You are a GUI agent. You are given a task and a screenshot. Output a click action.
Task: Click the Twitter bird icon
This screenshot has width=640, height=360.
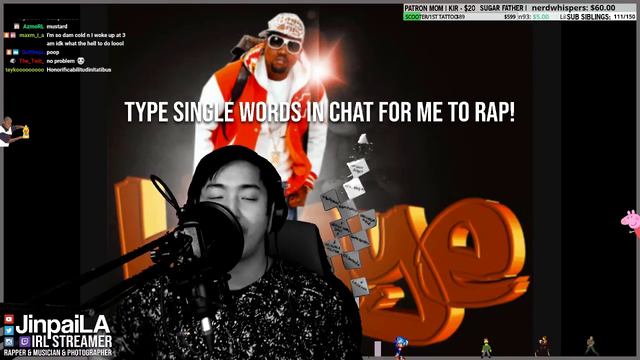click(x=9, y=330)
